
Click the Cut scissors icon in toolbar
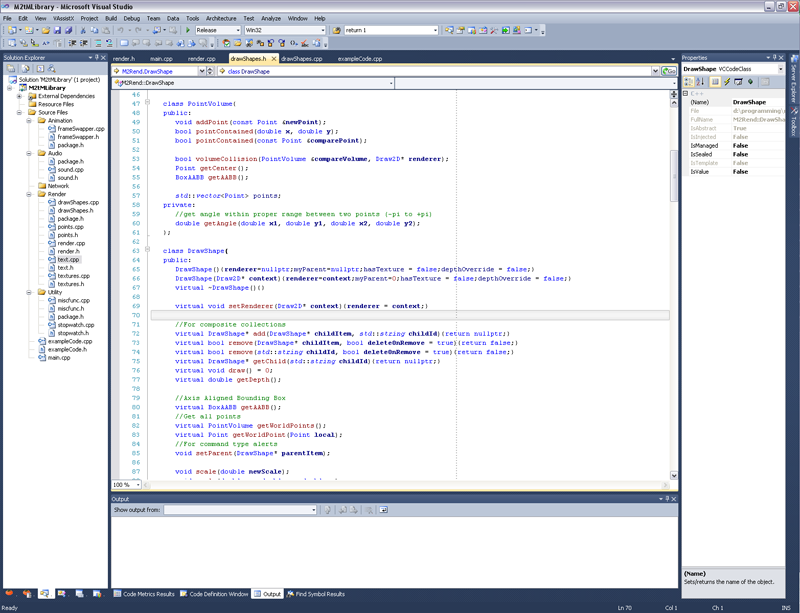(82, 30)
